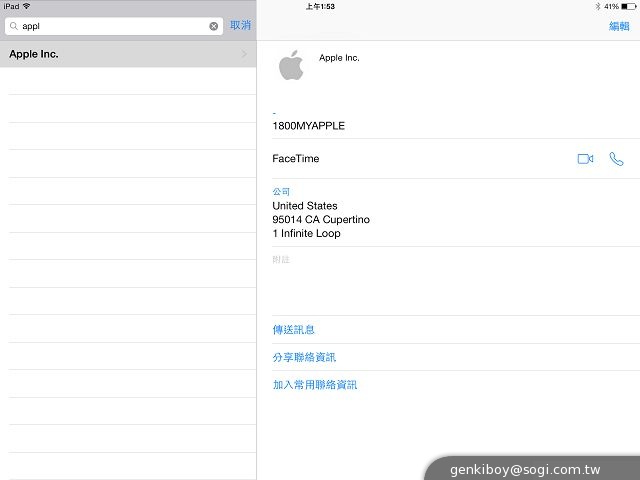Select Apple Inc. search result
Viewport: 640px width, 480px height.
coord(128,54)
